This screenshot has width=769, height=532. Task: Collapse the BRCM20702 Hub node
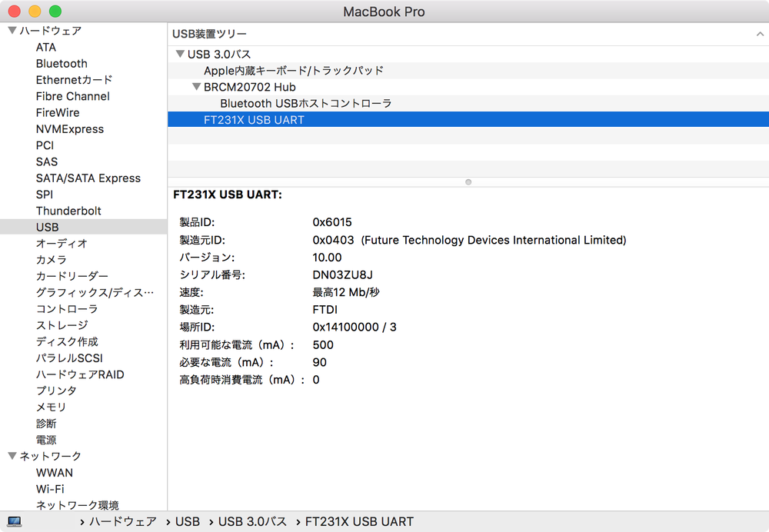196,87
